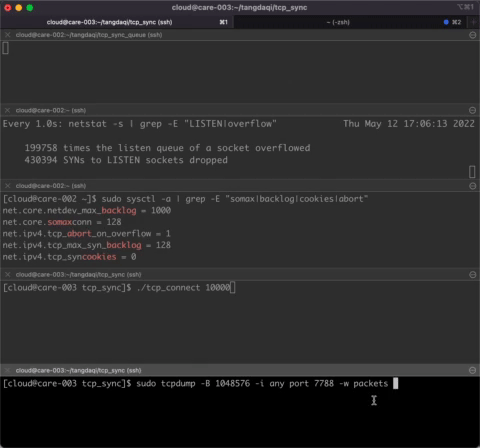Click the green fullscreen window button
This screenshot has height=448, width=480.
pos(30,8)
